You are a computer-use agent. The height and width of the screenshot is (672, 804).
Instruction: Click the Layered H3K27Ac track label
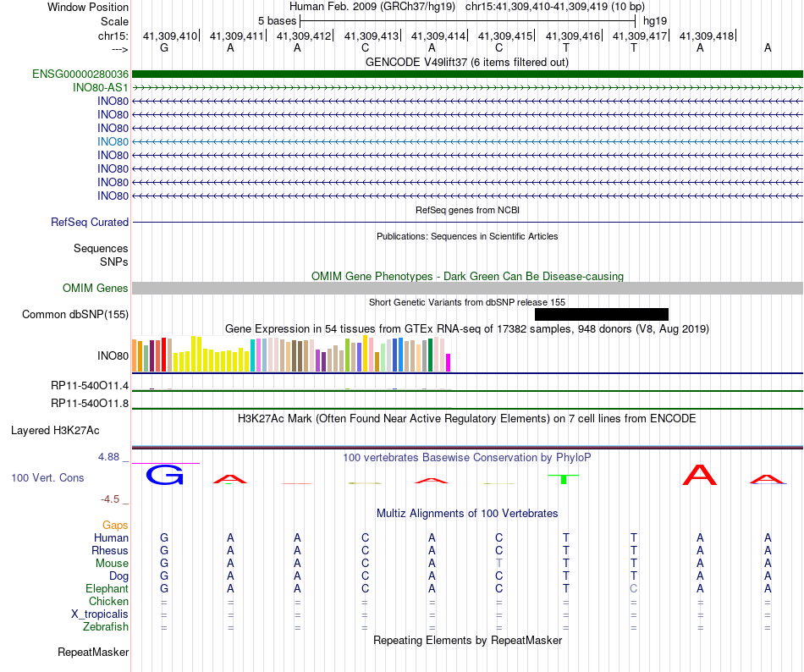tap(55, 430)
